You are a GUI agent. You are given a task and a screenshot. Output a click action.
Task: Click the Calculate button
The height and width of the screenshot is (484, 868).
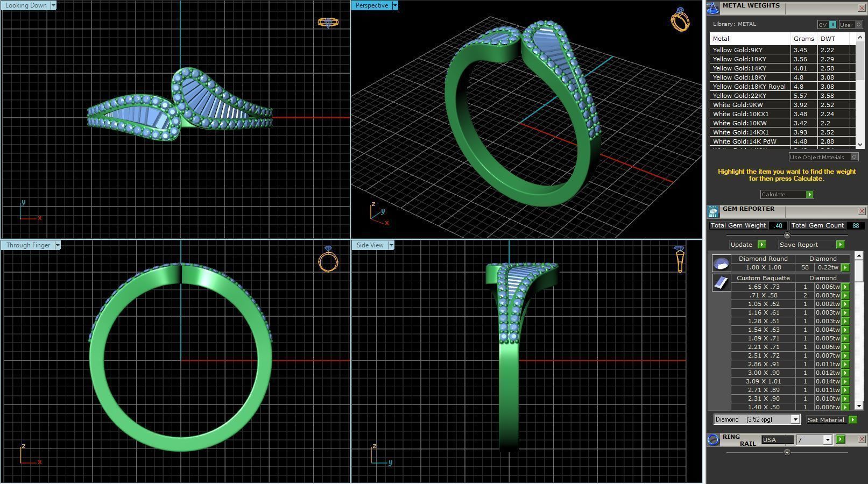(x=787, y=195)
